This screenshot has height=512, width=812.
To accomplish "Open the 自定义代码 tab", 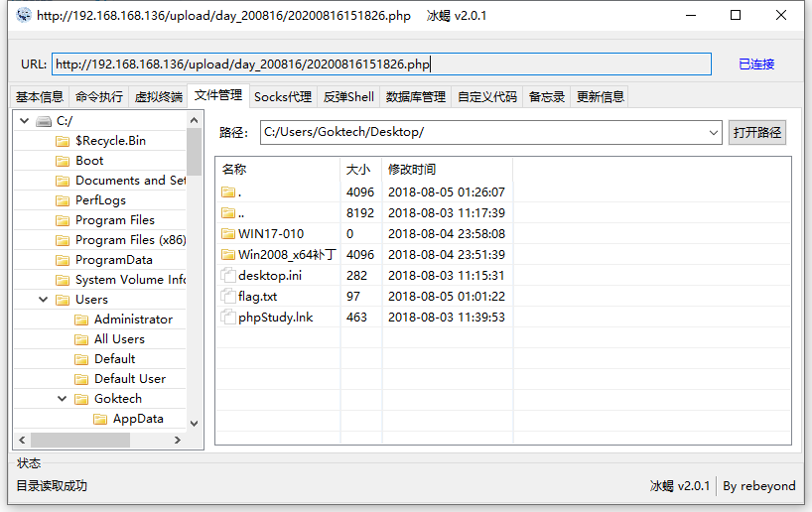I will 487,97.
